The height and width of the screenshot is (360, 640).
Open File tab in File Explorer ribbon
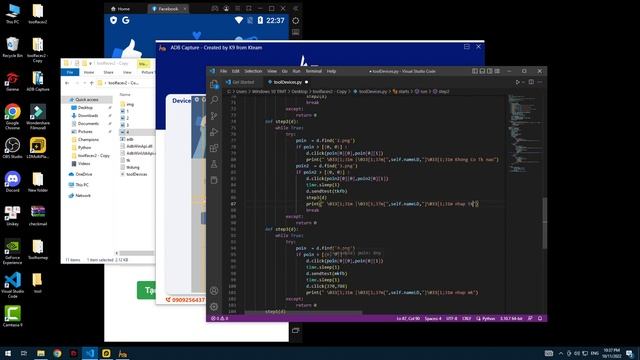click(70, 72)
